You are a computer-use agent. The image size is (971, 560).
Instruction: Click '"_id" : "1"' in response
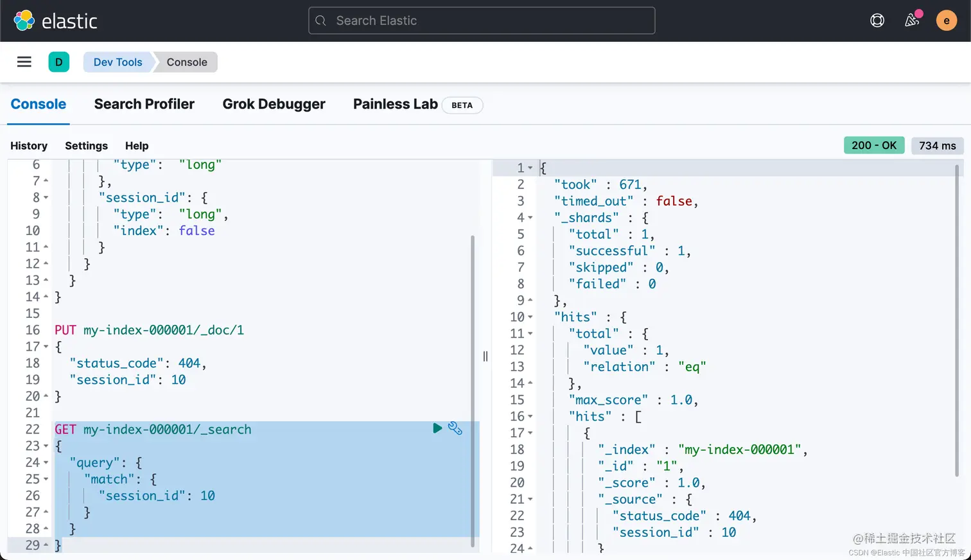[638, 466]
